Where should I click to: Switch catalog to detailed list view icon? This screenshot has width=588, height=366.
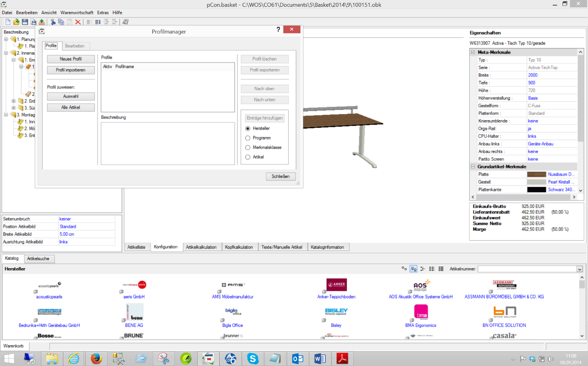coord(441,269)
